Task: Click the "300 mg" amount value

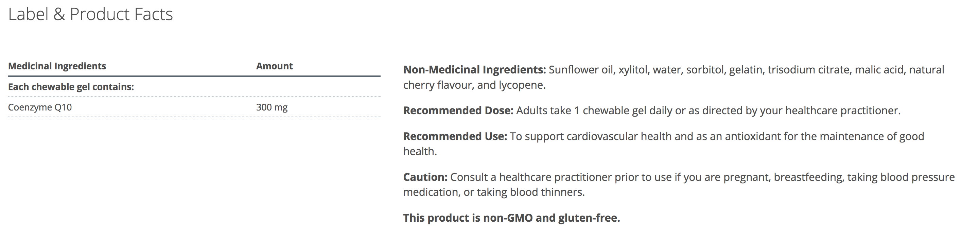Action: coord(272,107)
